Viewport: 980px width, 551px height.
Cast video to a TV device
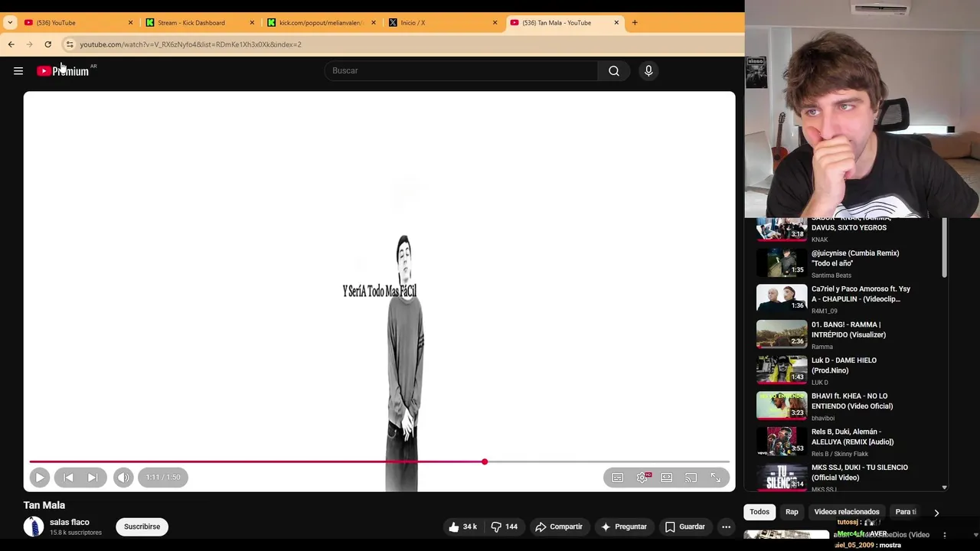pos(691,478)
